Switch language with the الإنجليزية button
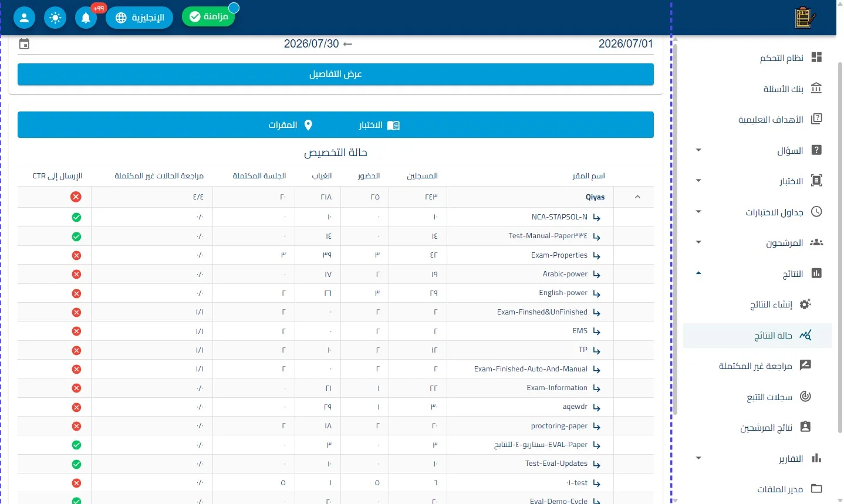The width and height of the screenshot is (844, 504). (x=140, y=18)
